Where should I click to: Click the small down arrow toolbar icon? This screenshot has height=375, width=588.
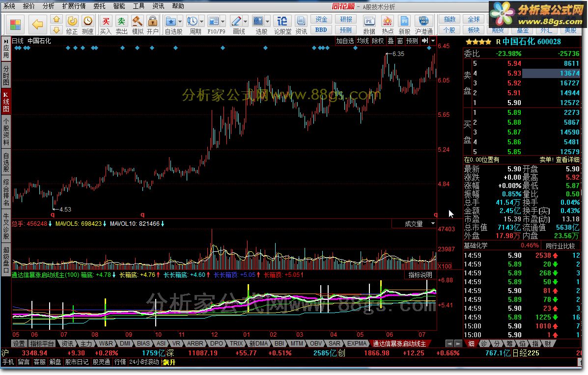tap(56, 29)
